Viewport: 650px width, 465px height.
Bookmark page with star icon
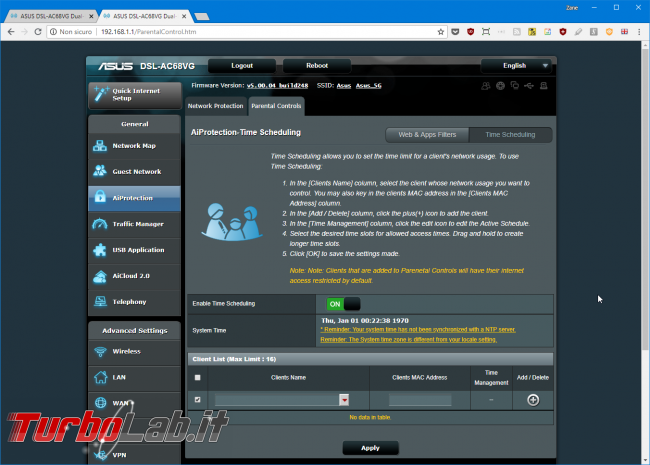441,32
